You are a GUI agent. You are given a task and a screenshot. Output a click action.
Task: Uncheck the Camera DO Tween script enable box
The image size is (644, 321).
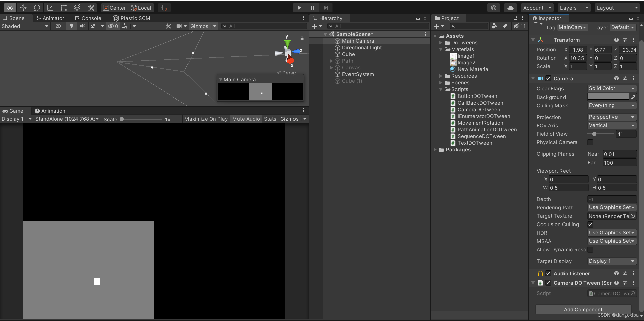[548, 283]
